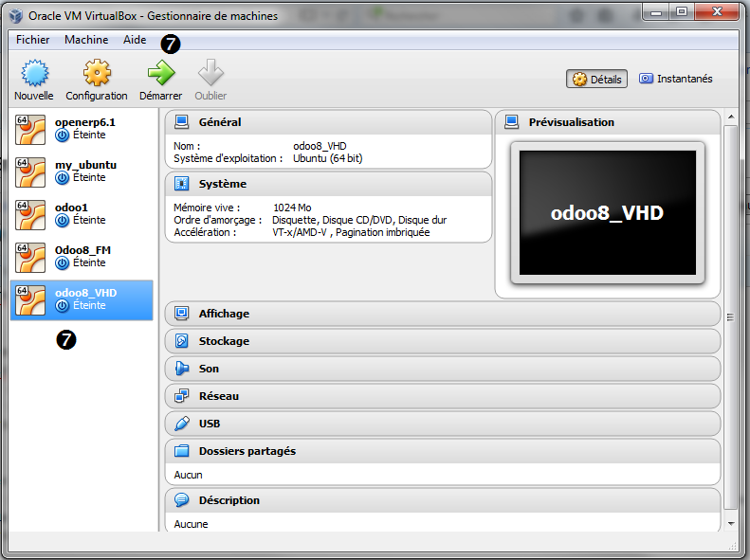Open the Machine menu
750x560 pixels.
(x=86, y=40)
